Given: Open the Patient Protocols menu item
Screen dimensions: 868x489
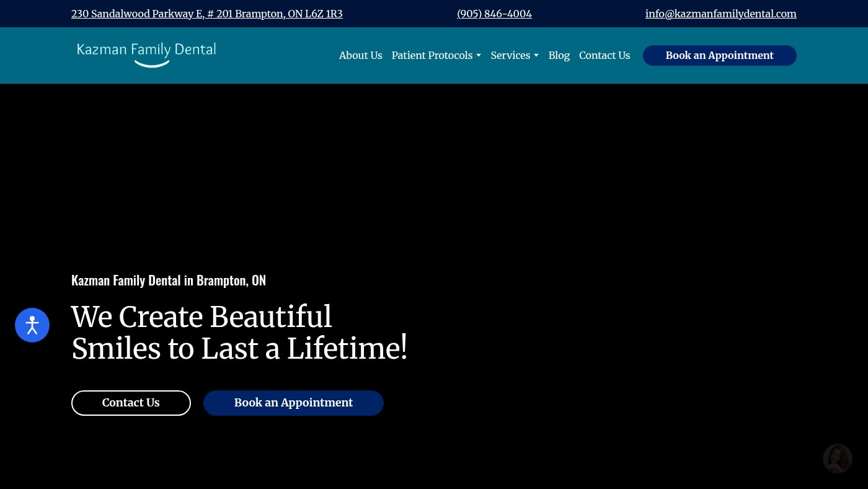Looking at the screenshot, I should click(x=432, y=55).
